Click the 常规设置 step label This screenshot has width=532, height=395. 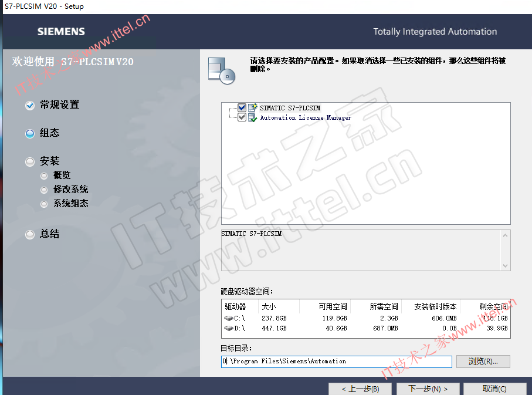click(x=59, y=104)
